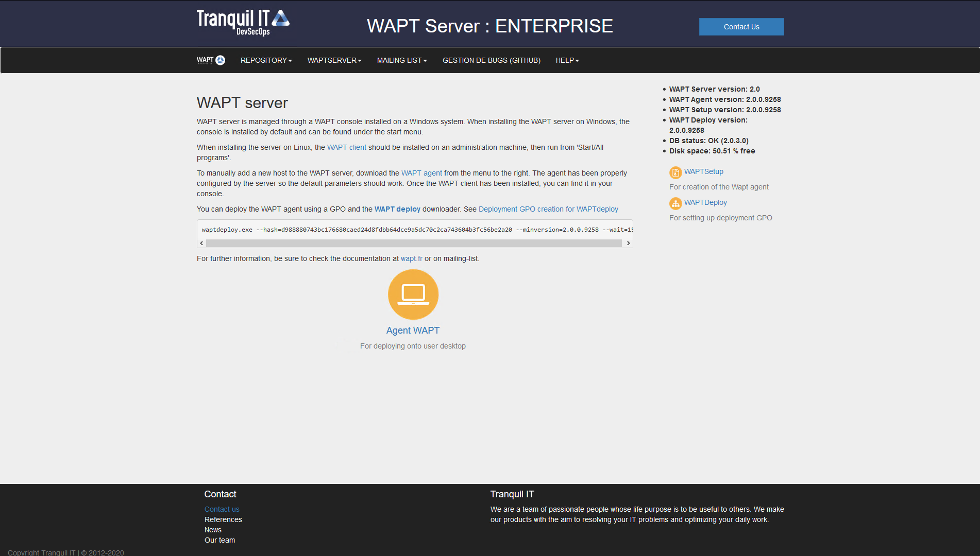This screenshot has width=980, height=556.
Task: Open the HELP dropdown menu
Action: [567, 60]
